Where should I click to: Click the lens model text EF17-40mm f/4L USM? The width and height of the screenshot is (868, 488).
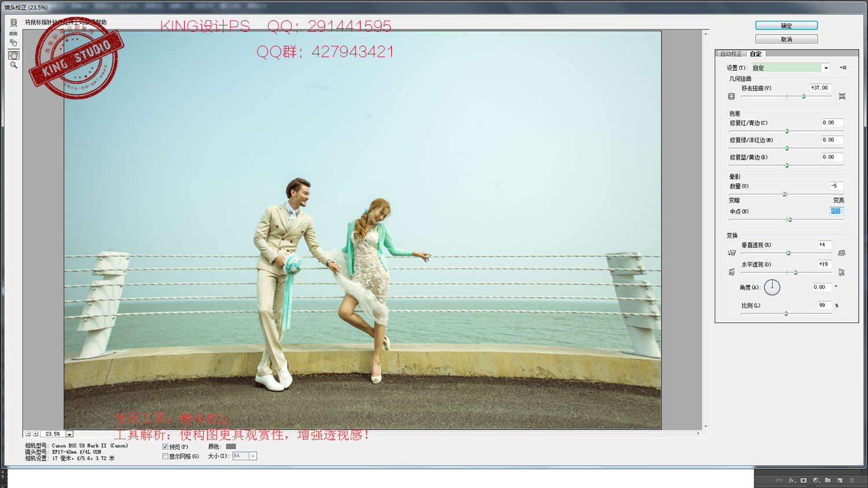click(x=77, y=452)
